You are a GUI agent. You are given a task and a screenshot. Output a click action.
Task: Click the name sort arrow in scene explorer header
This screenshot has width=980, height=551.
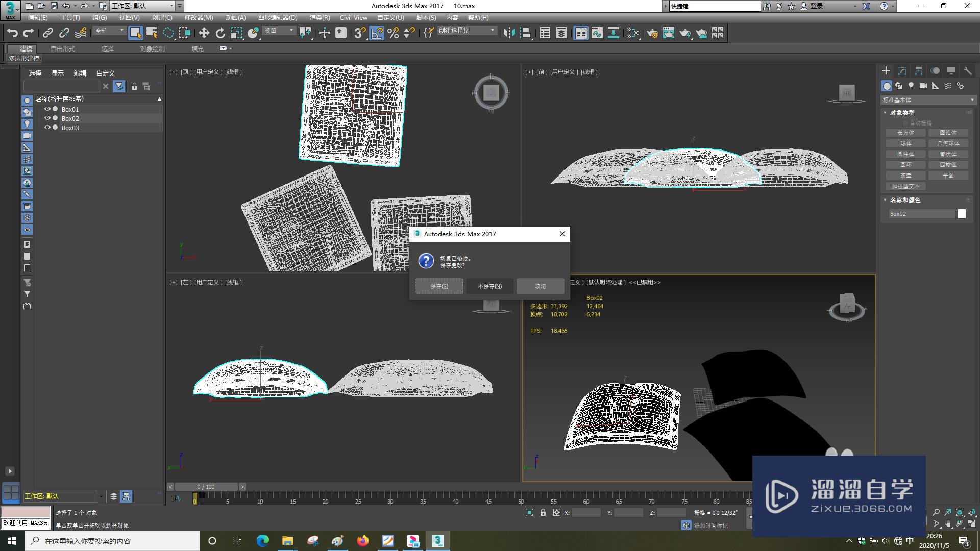pyautogui.click(x=159, y=99)
